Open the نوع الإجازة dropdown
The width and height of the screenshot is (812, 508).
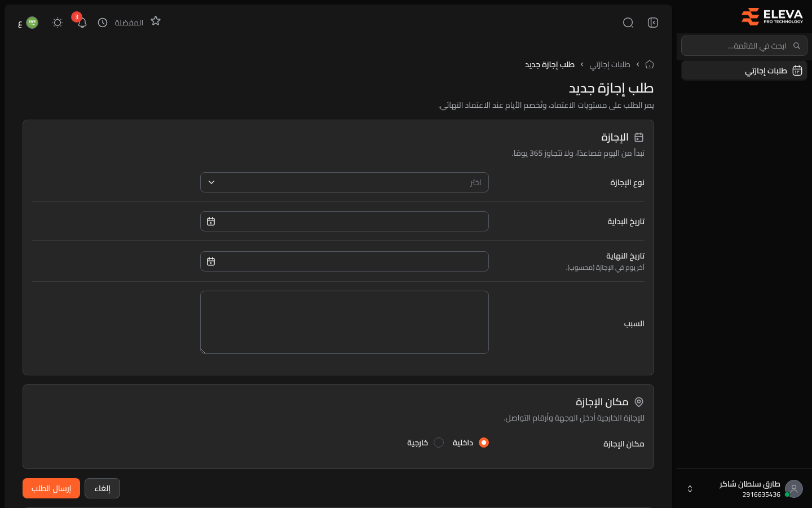coord(345,182)
